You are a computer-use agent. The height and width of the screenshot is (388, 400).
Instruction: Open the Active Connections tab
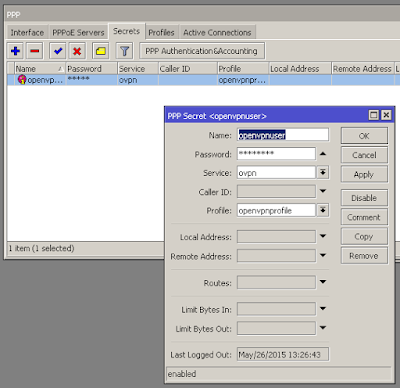click(217, 32)
